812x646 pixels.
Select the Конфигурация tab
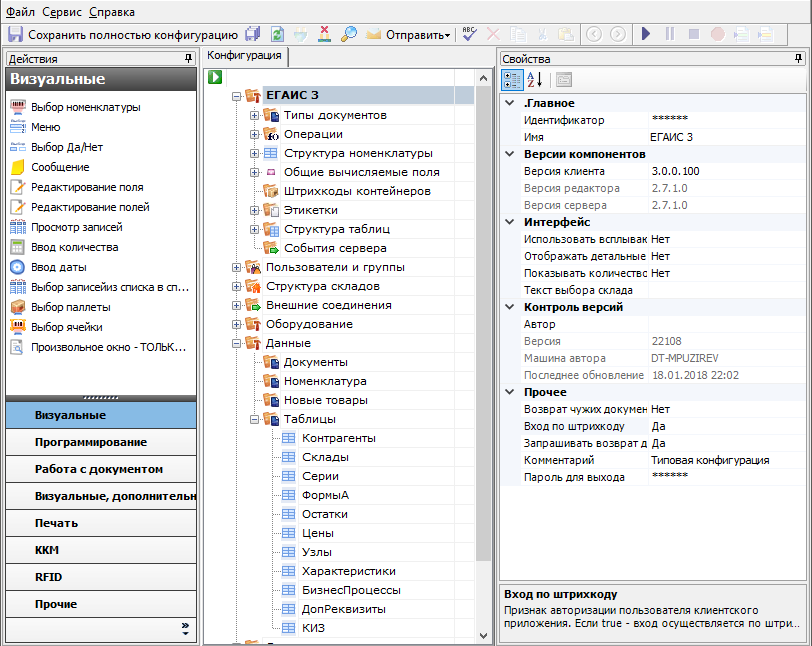(244, 55)
